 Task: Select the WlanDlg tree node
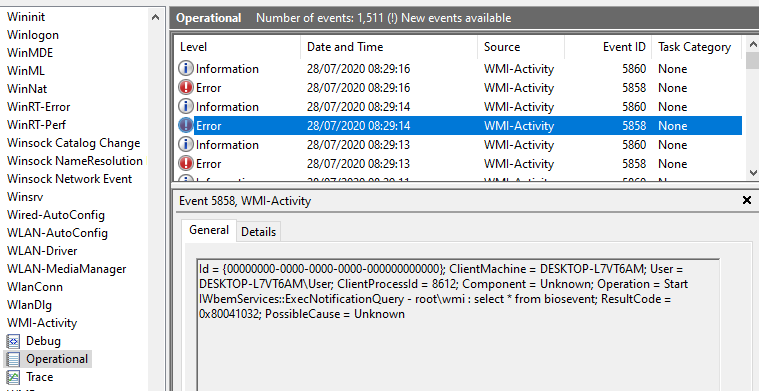click(x=29, y=305)
